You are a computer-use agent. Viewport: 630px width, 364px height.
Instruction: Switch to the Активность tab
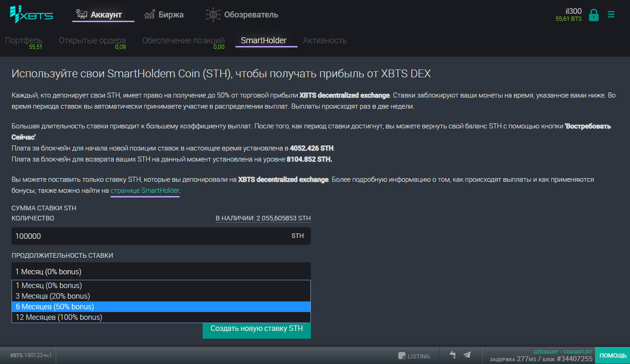(325, 40)
